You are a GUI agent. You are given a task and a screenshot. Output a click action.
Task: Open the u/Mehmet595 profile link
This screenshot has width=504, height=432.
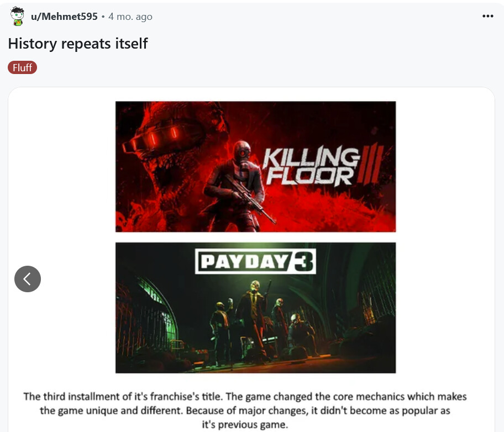click(64, 17)
